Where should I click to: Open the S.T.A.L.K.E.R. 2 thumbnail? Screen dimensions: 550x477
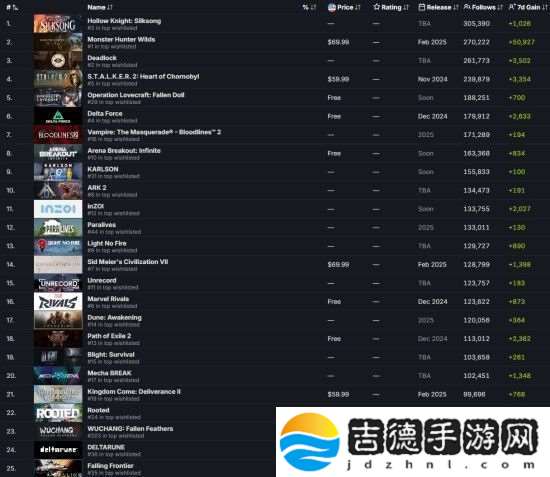(58, 79)
